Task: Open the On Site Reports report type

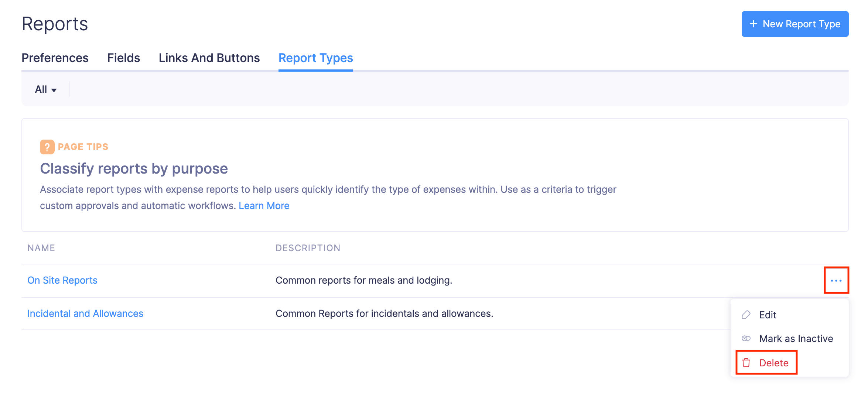Action: pos(62,280)
